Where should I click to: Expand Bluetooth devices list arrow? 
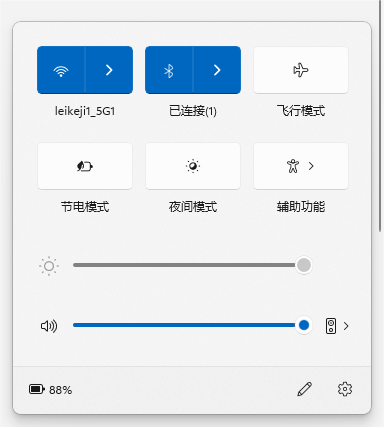click(217, 70)
